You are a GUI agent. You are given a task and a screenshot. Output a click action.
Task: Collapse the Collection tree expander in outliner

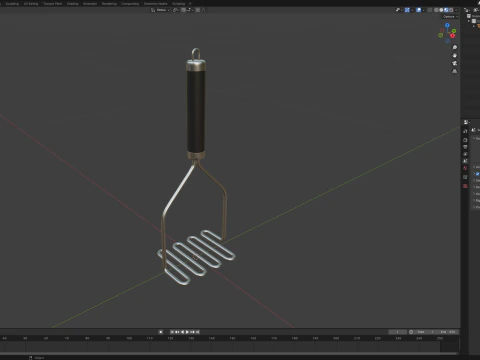point(469,21)
